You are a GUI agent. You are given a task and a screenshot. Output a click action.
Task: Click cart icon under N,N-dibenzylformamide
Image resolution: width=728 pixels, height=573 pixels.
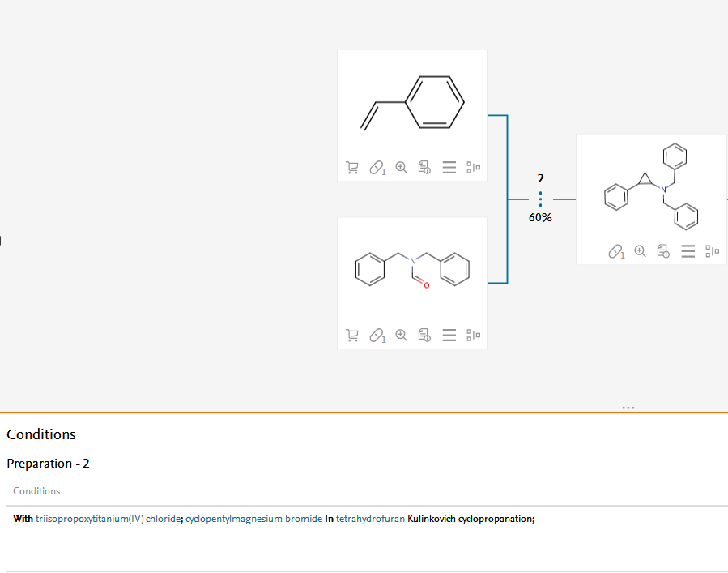(352, 335)
